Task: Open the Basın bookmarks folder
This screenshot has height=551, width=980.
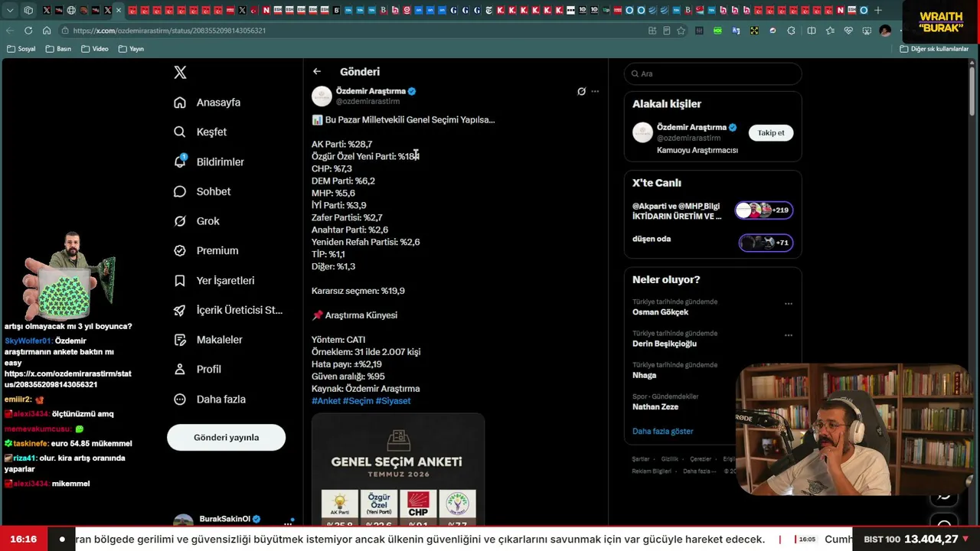Action: [x=58, y=49]
